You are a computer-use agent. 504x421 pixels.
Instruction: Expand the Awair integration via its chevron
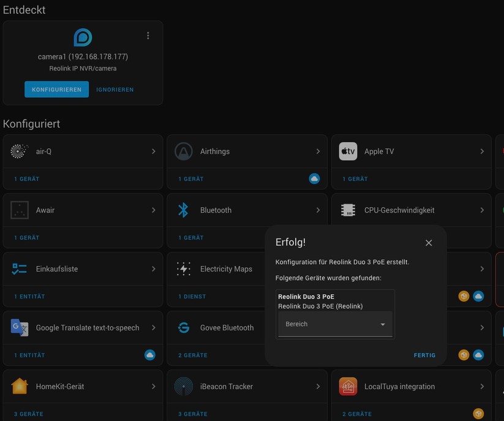pyautogui.click(x=154, y=210)
